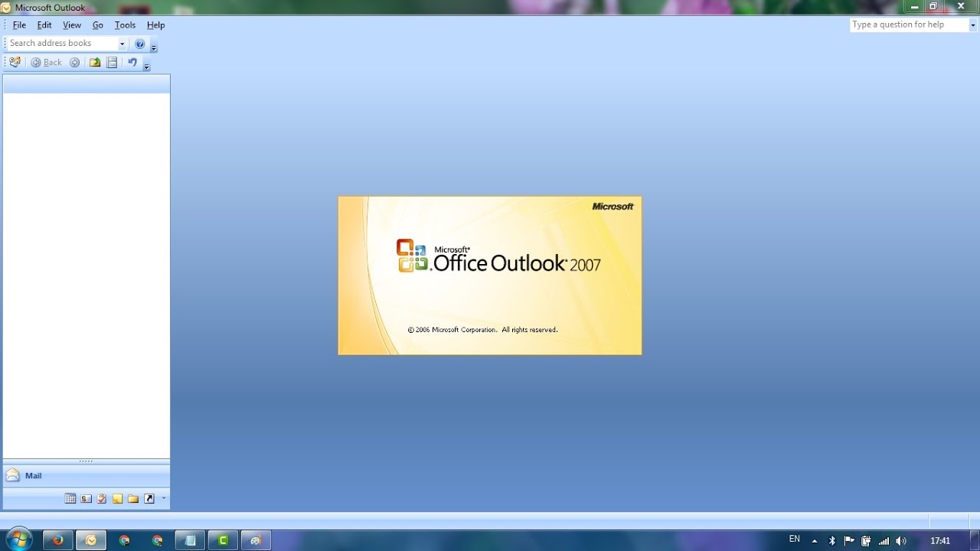
Task: Click the Undo arrow icon
Action: (x=132, y=63)
